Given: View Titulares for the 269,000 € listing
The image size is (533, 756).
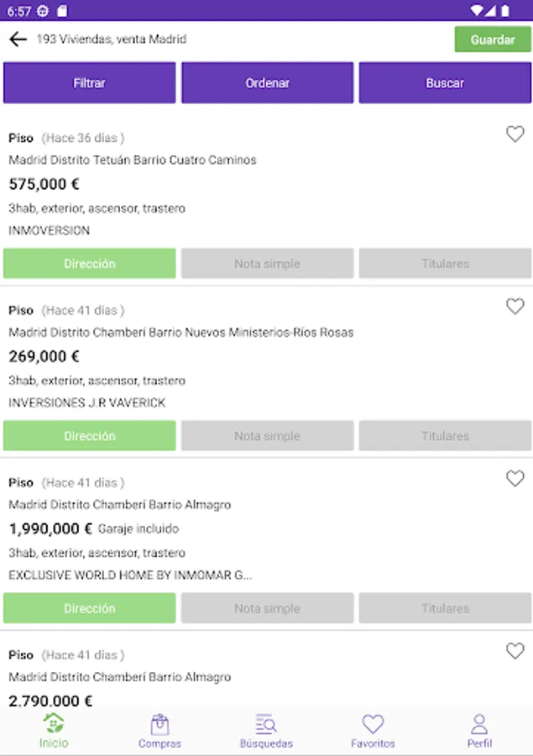Looking at the screenshot, I should (x=445, y=436).
